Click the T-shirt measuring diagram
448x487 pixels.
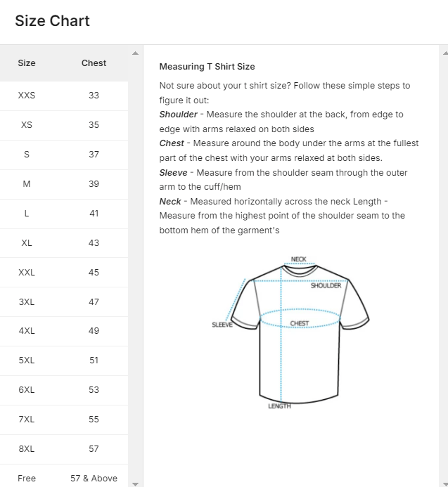290,332
